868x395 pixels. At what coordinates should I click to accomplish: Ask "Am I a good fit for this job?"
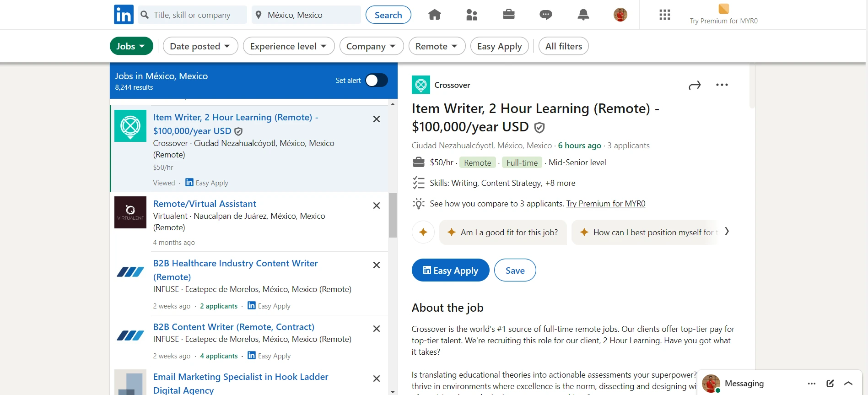tap(503, 232)
